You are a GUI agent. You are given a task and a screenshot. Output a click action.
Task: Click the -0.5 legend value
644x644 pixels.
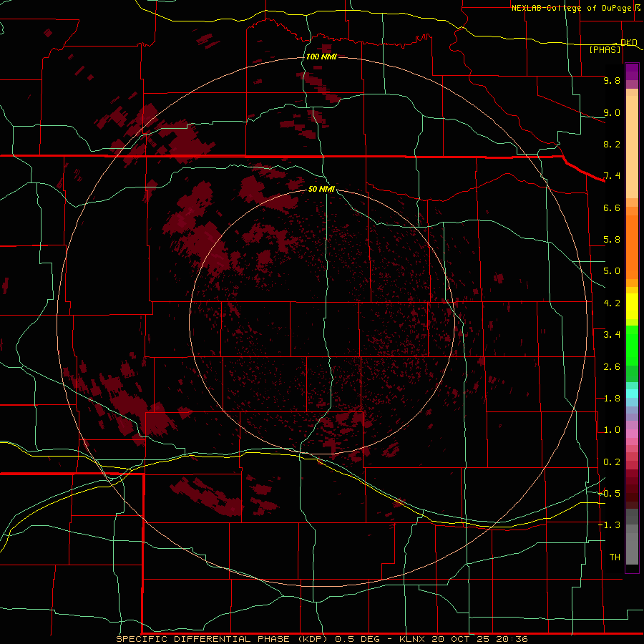click(x=609, y=494)
